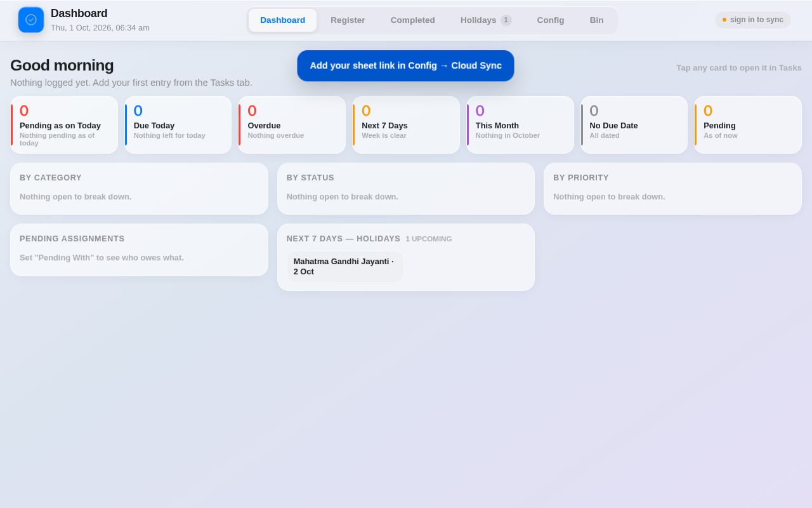Screen dimensions: 812x508
Task: Open the Next 7 Days card
Action: [406, 125]
